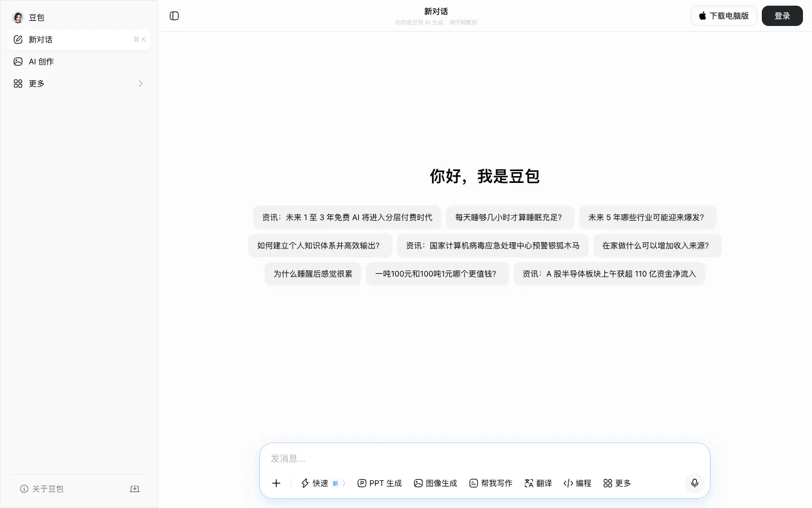Open the 快速 mode selector
The image size is (812, 508).
point(323,483)
